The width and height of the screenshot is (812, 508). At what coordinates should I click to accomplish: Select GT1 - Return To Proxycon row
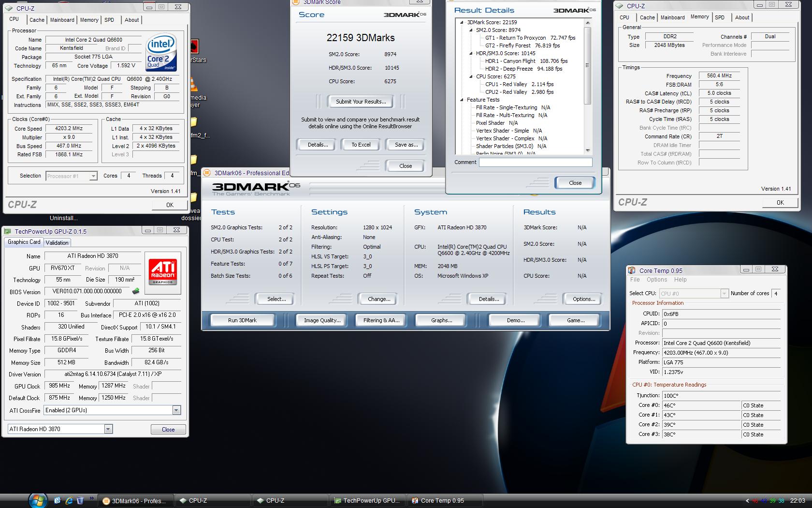coord(530,38)
